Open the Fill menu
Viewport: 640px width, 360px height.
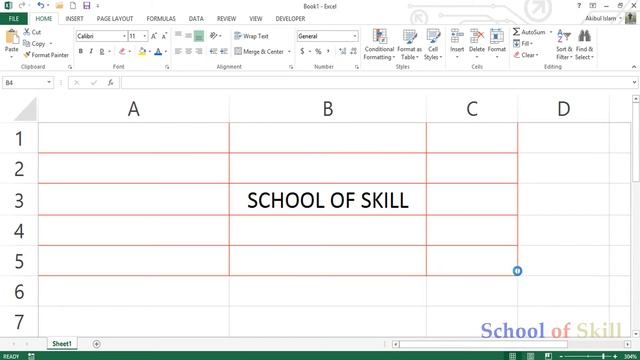point(523,43)
